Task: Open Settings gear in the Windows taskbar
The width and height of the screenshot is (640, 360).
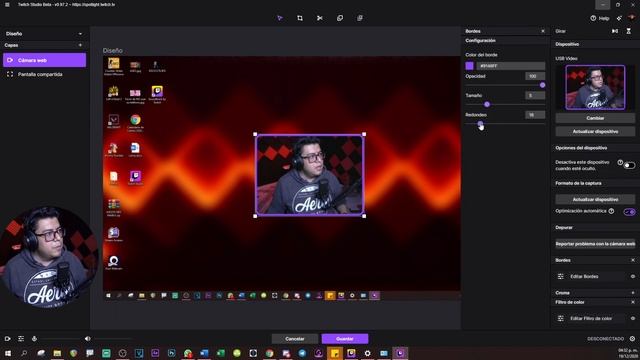Action: point(367,353)
